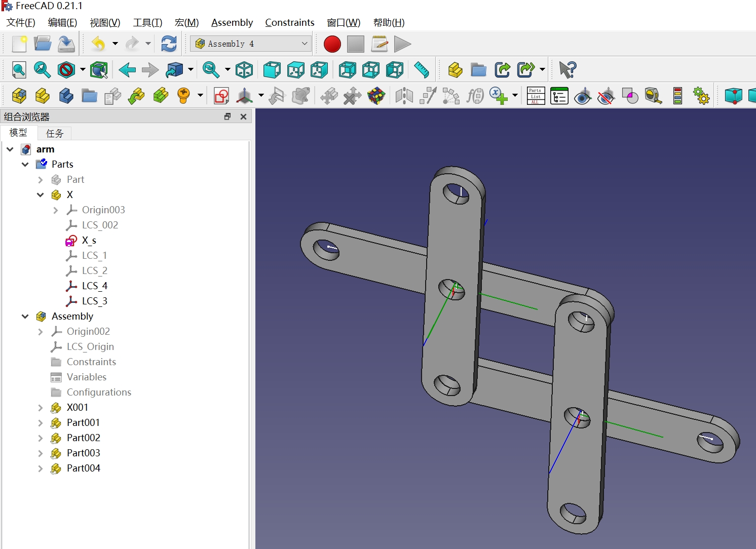This screenshot has width=756, height=549.
Task: Select the Measure distance ruler tool
Action: (x=421, y=70)
